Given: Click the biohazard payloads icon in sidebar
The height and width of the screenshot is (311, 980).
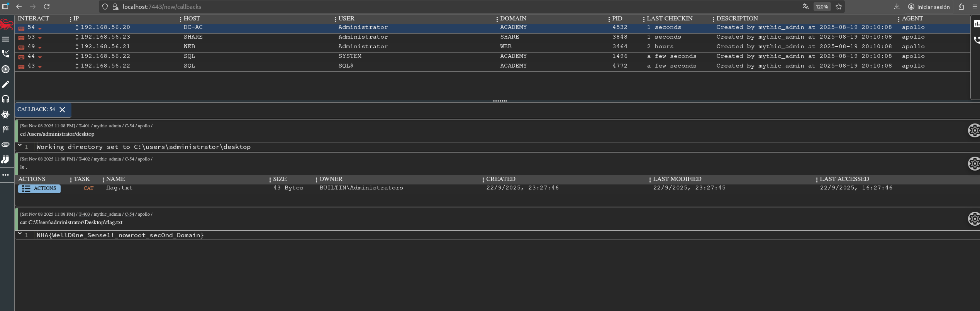Looking at the screenshot, I should pyautogui.click(x=5, y=114).
